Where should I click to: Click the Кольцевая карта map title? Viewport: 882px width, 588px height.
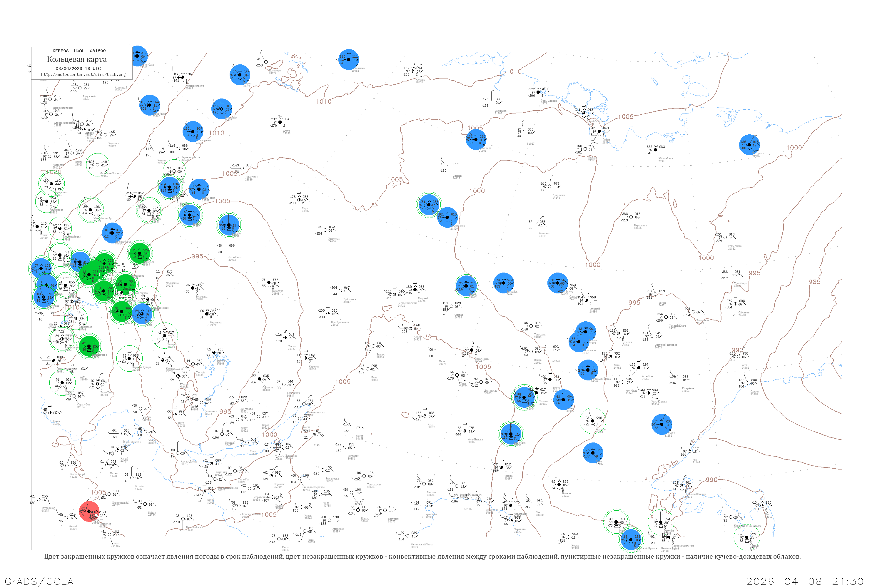coord(77,59)
